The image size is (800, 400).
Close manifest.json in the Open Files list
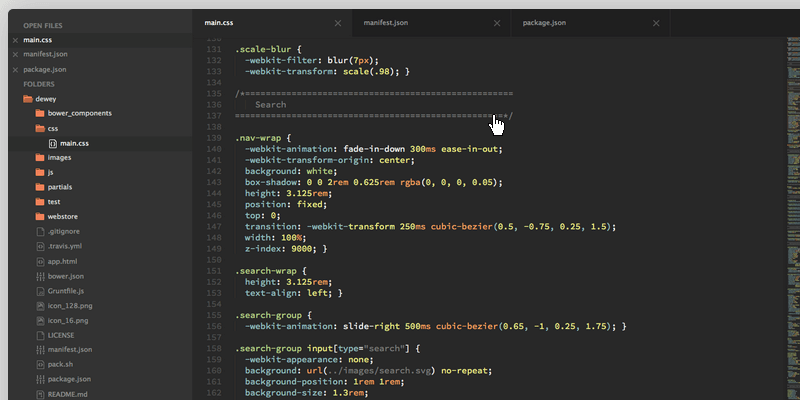pos(15,54)
